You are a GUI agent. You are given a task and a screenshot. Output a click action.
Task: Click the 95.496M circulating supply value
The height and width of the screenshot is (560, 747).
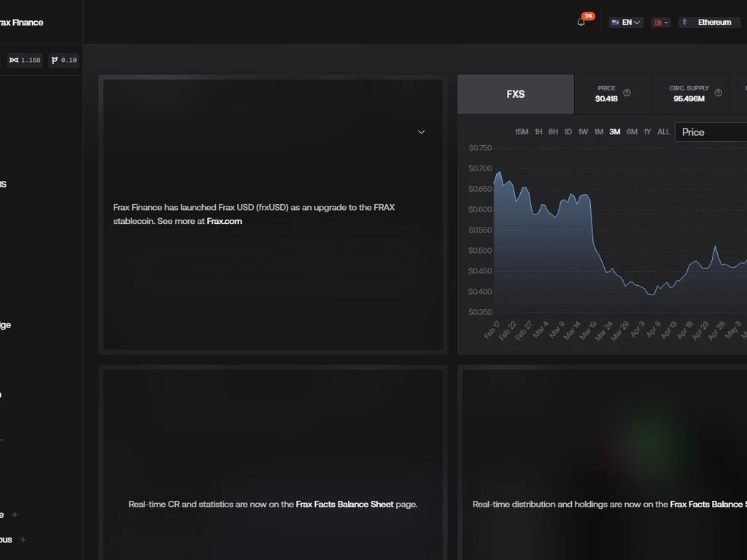pyautogui.click(x=689, y=99)
